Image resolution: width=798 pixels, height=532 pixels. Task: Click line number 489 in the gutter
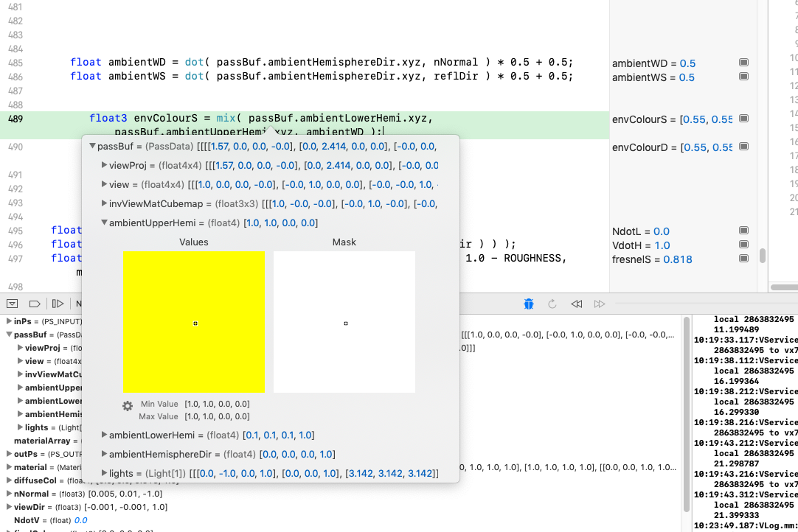15,119
